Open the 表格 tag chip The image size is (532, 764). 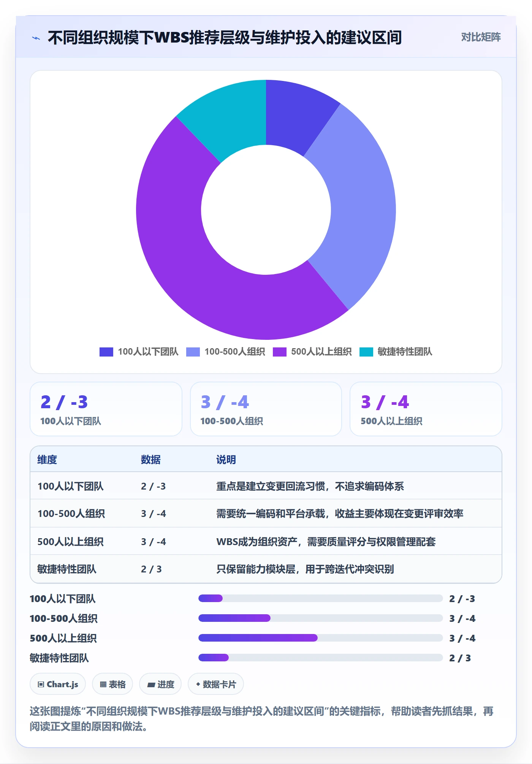click(x=112, y=684)
